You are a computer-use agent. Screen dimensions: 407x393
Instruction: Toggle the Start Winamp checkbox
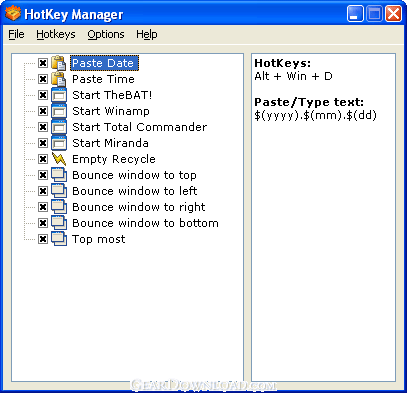[43, 111]
